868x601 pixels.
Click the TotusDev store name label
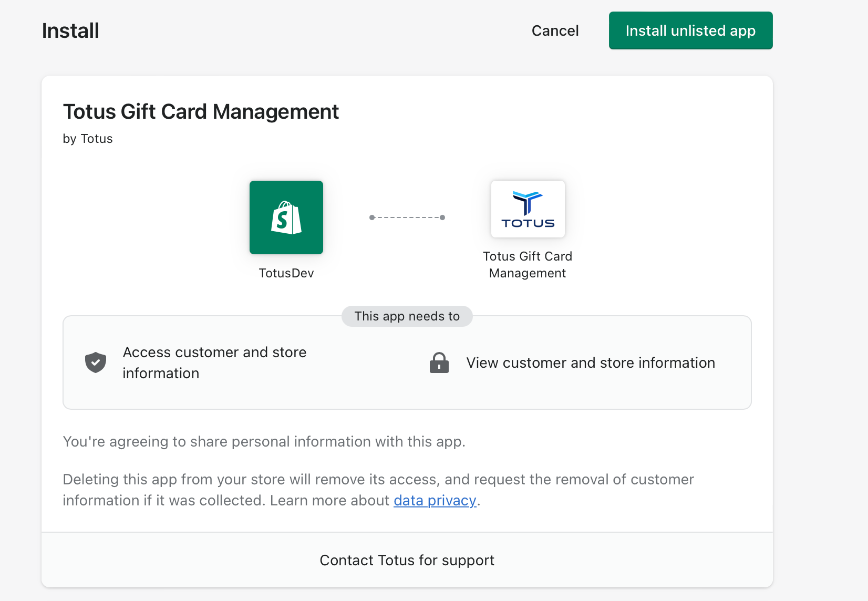286,273
